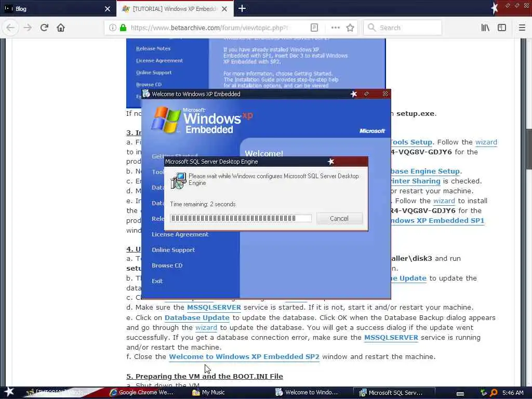Select Browse CD in Welcome window
532x399 pixels.
(167, 265)
